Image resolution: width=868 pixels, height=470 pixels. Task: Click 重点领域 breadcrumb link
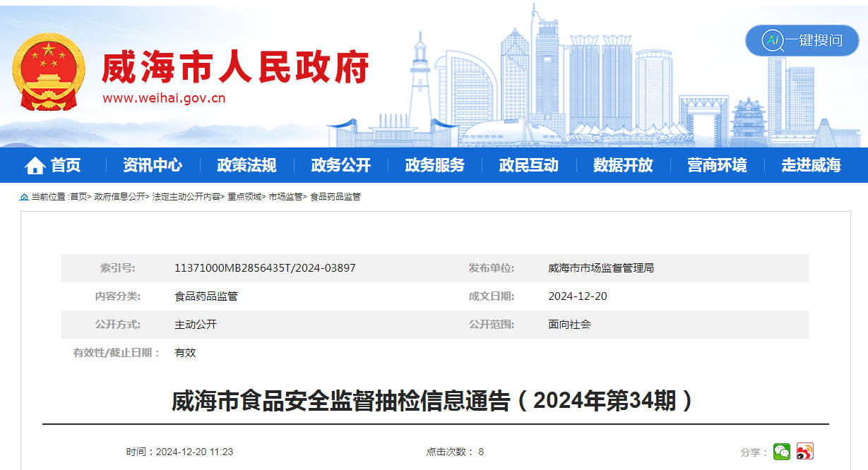click(244, 197)
